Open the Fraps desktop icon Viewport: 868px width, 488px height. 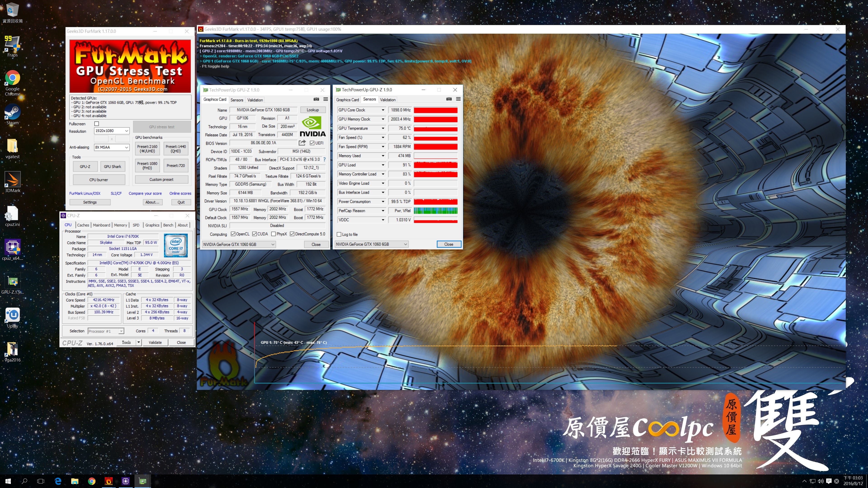[12, 46]
